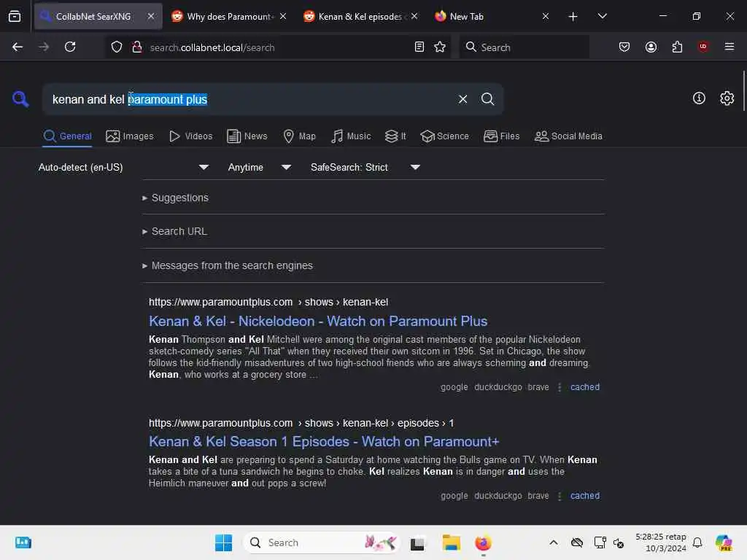Open the uBlock Origin extension icon
Image resolution: width=747 pixels, height=560 pixels.
[x=703, y=47]
